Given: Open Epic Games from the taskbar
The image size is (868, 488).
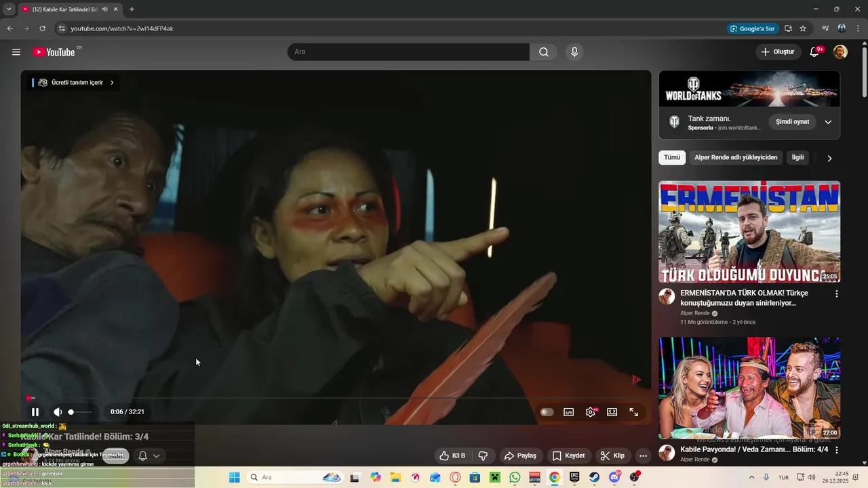Looking at the screenshot, I should 574,477.
